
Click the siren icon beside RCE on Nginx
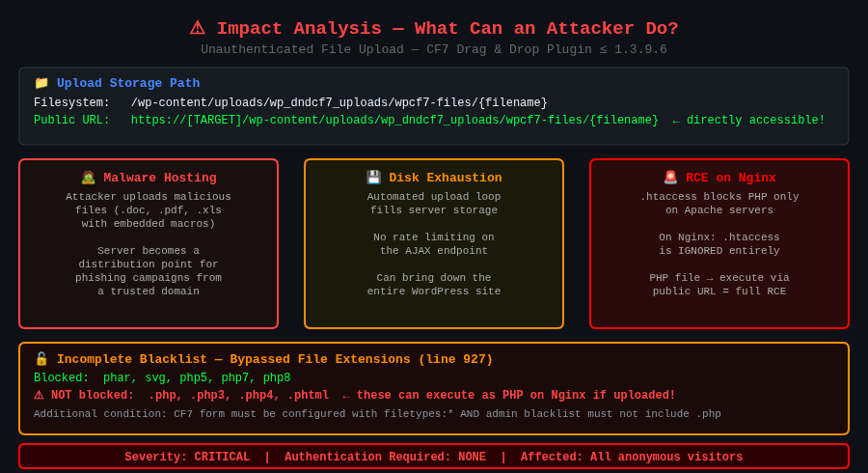(670, 178)
